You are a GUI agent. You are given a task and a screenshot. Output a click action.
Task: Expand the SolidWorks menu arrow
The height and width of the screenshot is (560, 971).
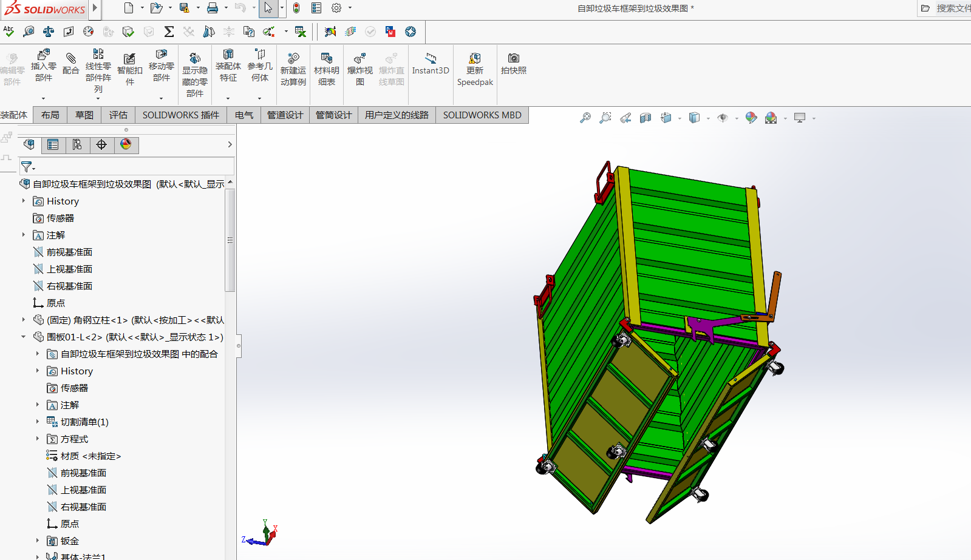[x=95, y=8]
